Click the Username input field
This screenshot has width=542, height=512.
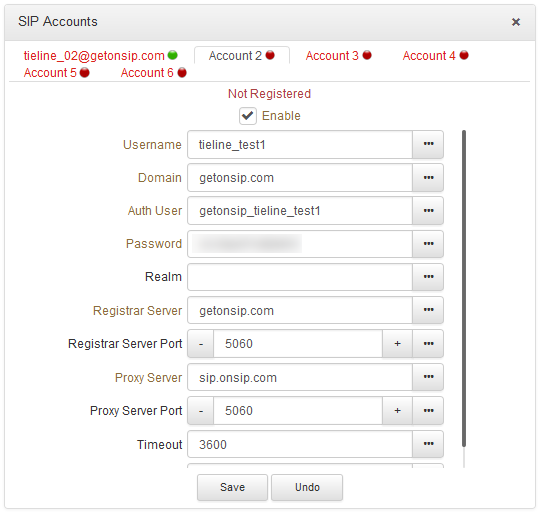click(x=300, y=145)
